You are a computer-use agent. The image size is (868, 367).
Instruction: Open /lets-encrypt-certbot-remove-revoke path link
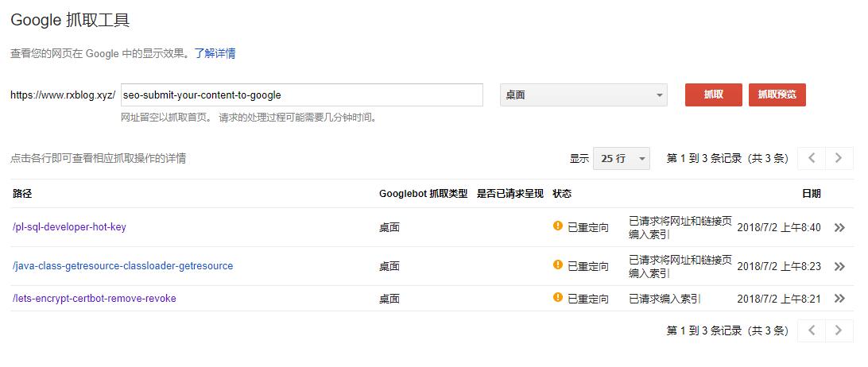pos(95,299)
